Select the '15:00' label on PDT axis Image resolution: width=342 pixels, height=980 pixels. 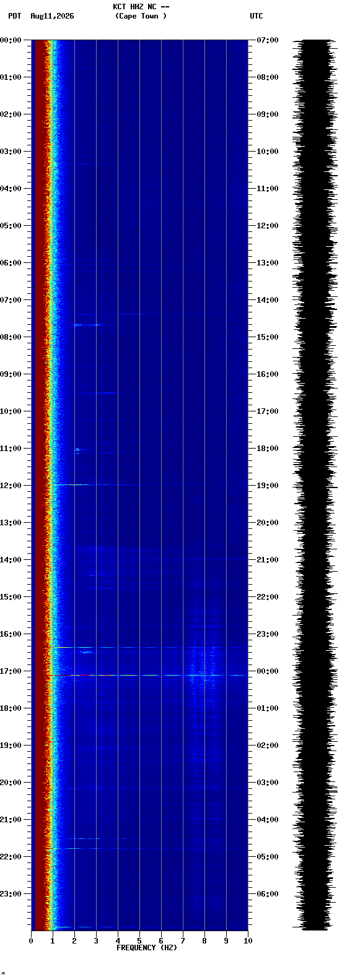coord(11,597)
